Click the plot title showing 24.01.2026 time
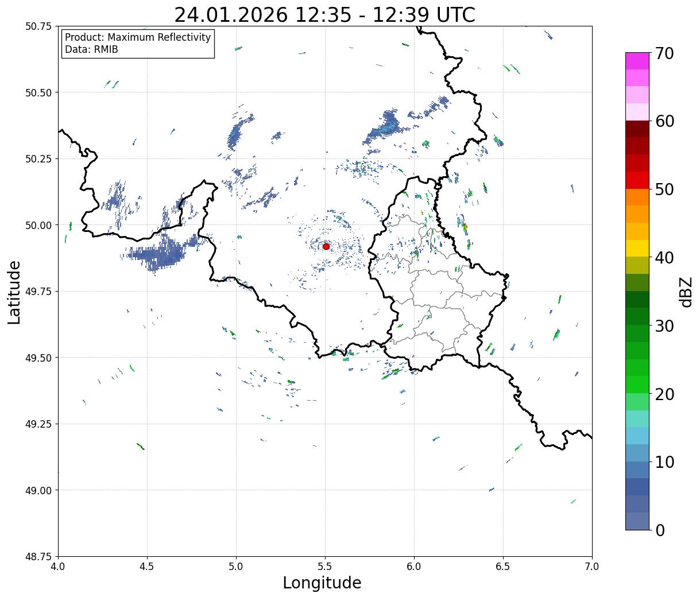 (x=324, y=15)
